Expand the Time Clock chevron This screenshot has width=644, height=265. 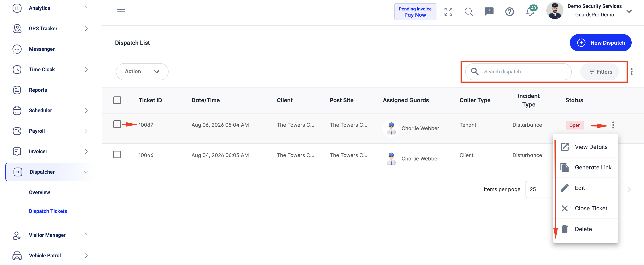[x=86, y=70]
